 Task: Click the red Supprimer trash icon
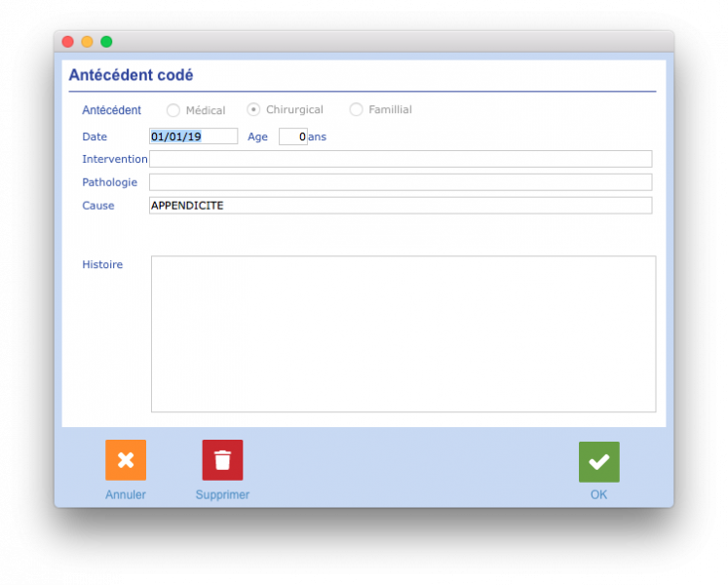click(x=222, y=460)
